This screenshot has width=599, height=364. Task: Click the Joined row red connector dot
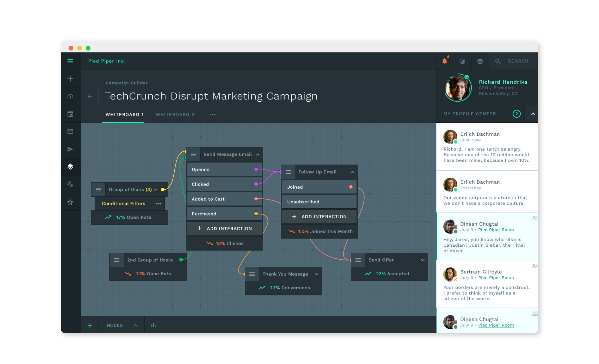coord(351,187)
